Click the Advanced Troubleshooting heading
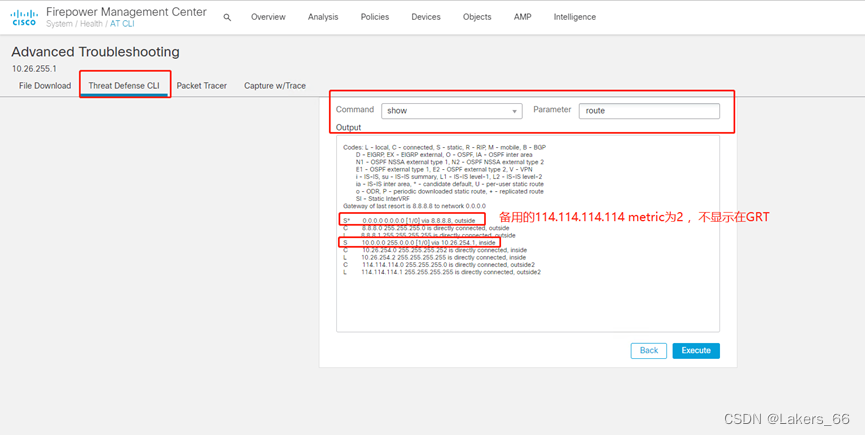The image size is (865, 435). point(95,52)
